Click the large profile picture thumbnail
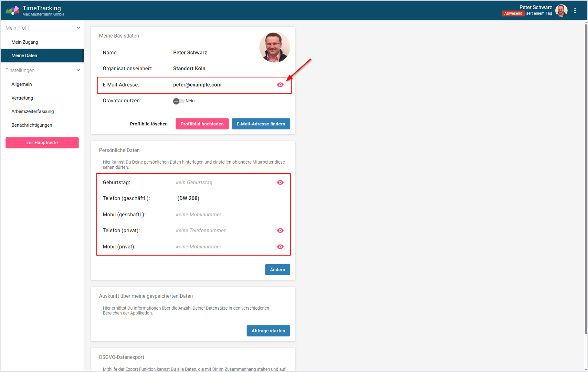 pyautogui.click(x=274, y=47)
